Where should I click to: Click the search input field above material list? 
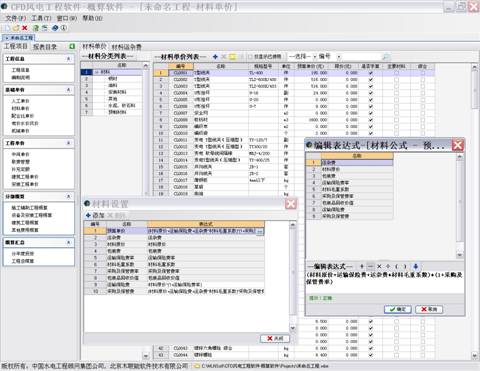361,57
